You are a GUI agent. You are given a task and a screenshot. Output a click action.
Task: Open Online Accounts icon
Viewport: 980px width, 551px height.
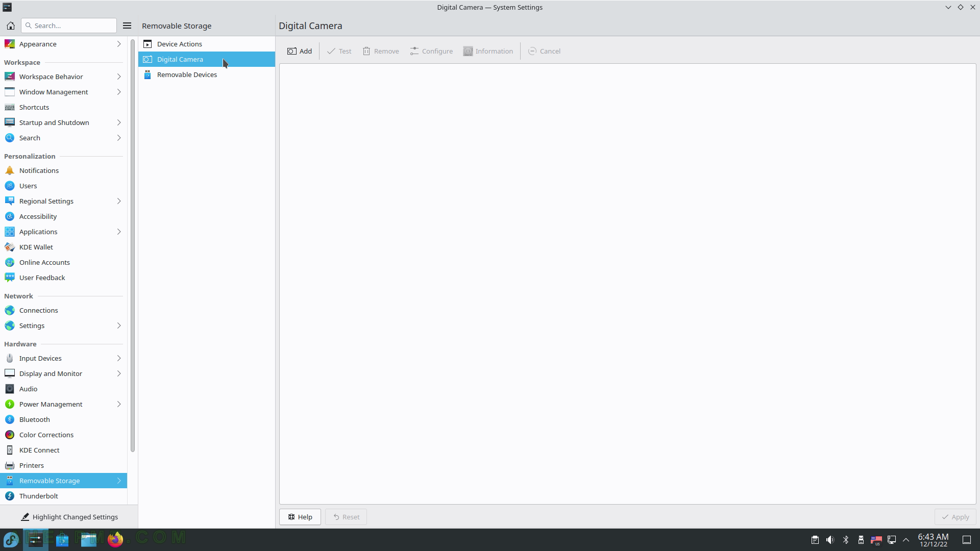(x=10, y=262)
